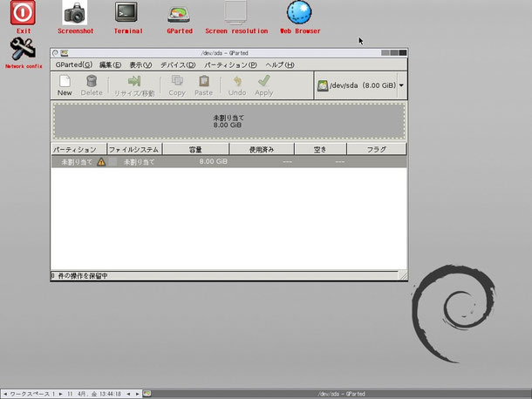532x399 pixels.
Task: Click the left arrow before GParted taskbar icon
Action: click(128, 394)
